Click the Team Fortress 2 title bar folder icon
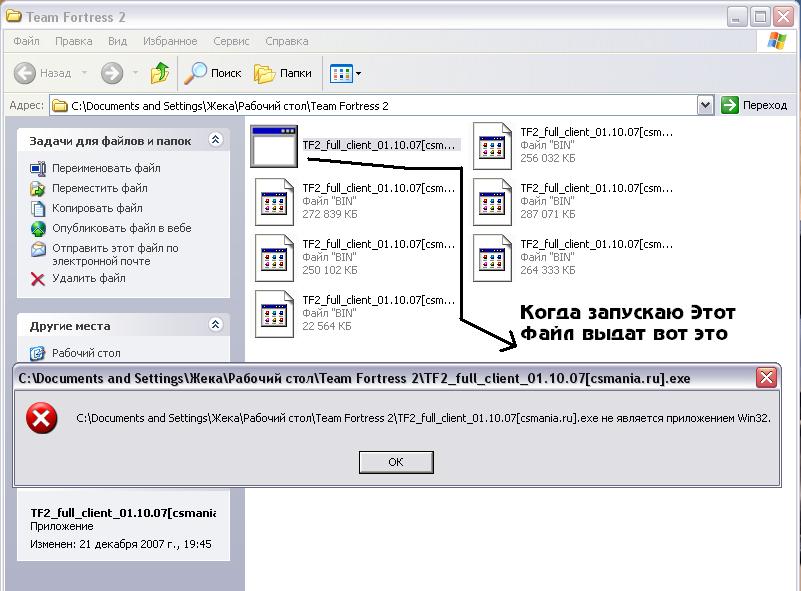 point(13,16)
